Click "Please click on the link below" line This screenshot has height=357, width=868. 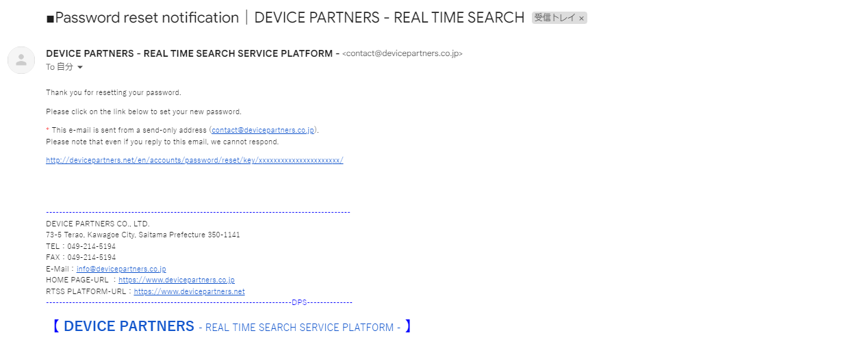[144, 111]
